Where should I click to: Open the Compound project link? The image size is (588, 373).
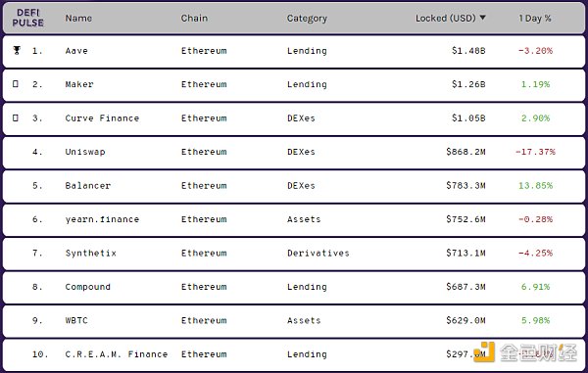click(x=88, y=287)
